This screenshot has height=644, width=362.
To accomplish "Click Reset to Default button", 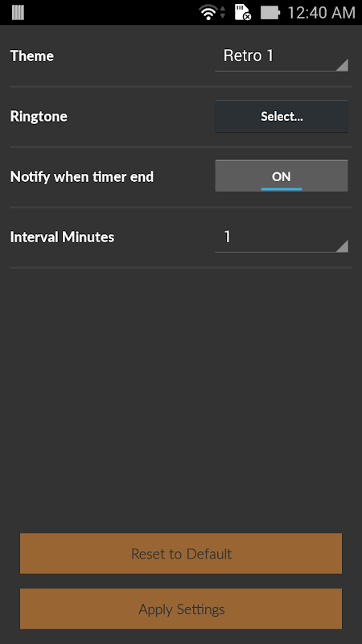I will click(181, 553).
